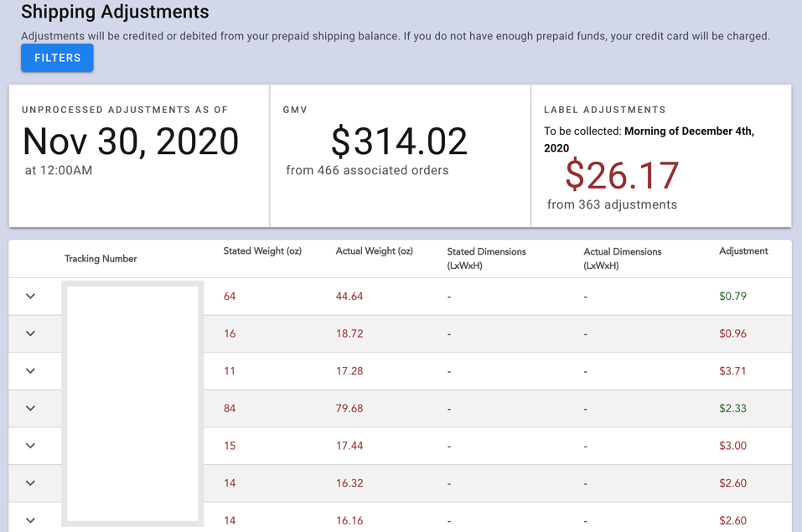Viewport: 802px width, 532px height.
Task: Click actual weight 79.68
Action: 349,408
